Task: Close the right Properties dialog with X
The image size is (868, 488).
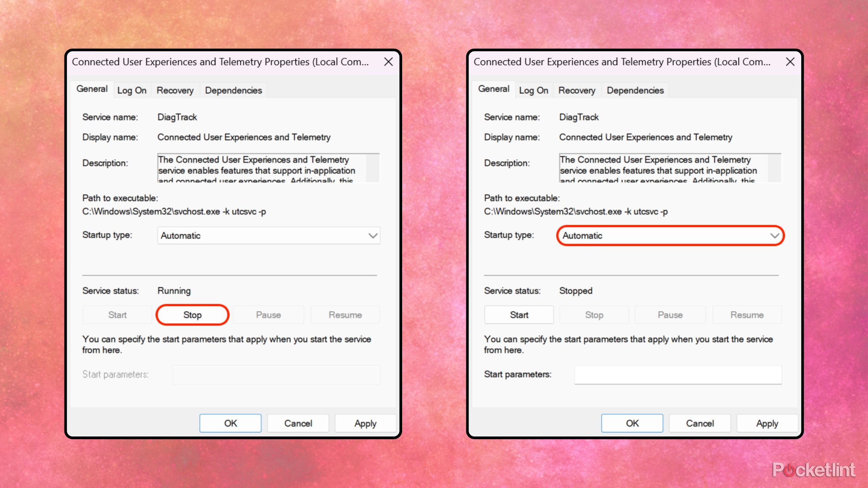Action: coord(790,62)
